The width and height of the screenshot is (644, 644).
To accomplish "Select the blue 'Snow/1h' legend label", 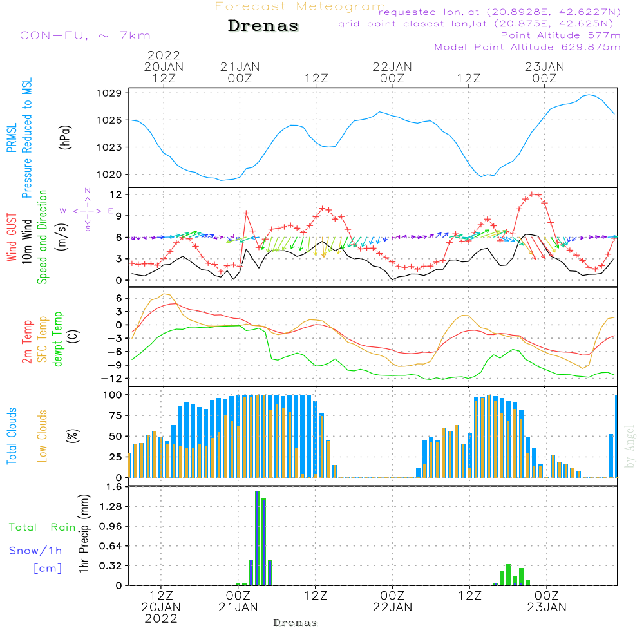I will 35,551.
